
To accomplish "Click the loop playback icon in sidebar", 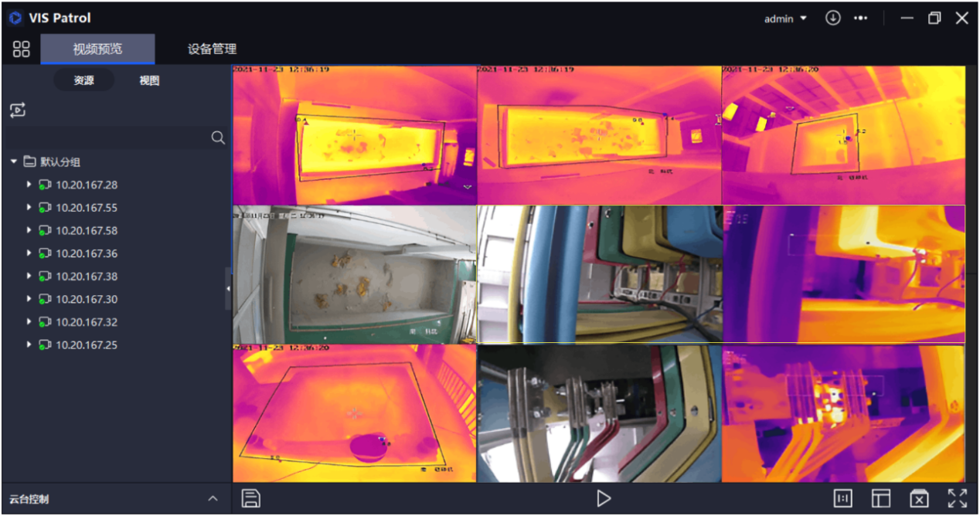I will (x=18, y=110).
